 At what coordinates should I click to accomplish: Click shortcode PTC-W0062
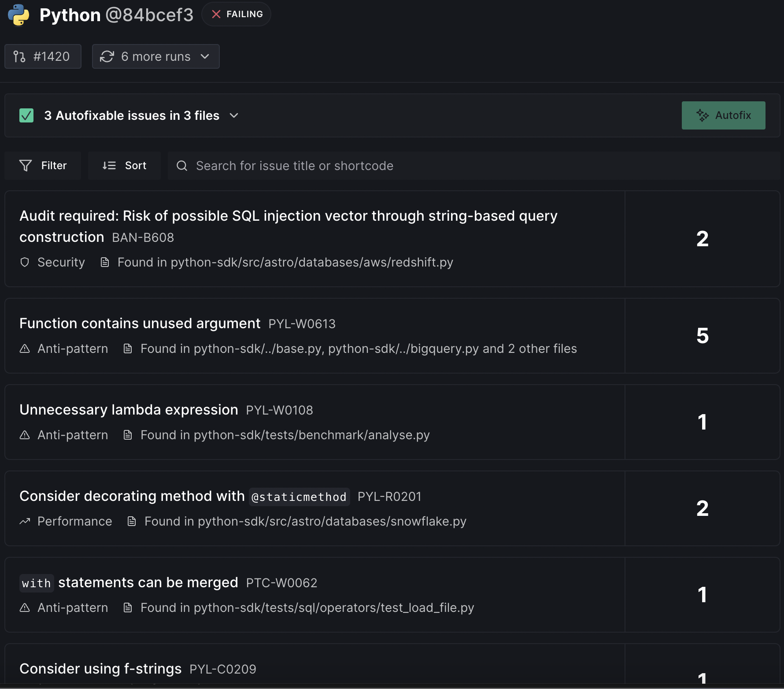[281, 583]
